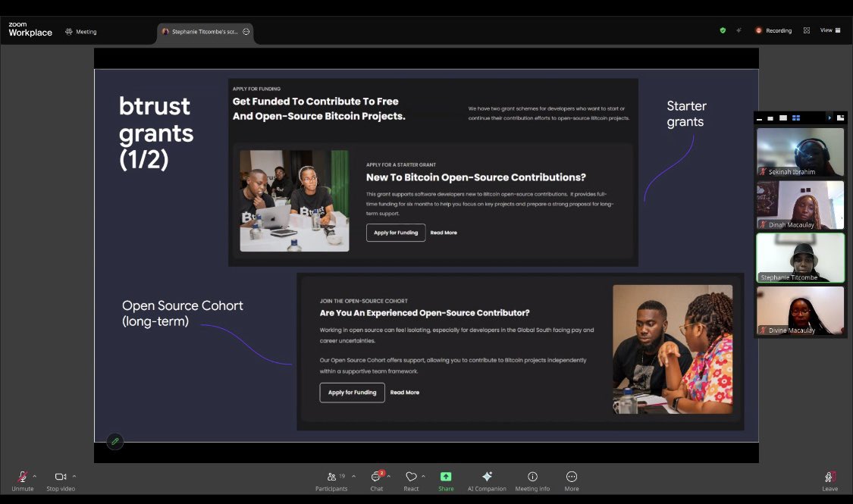Click the 'JOIN THE OPEN-SOURCE COHORT' label
The width and height of the screenshot is (853, 504).
coord(363,301)
